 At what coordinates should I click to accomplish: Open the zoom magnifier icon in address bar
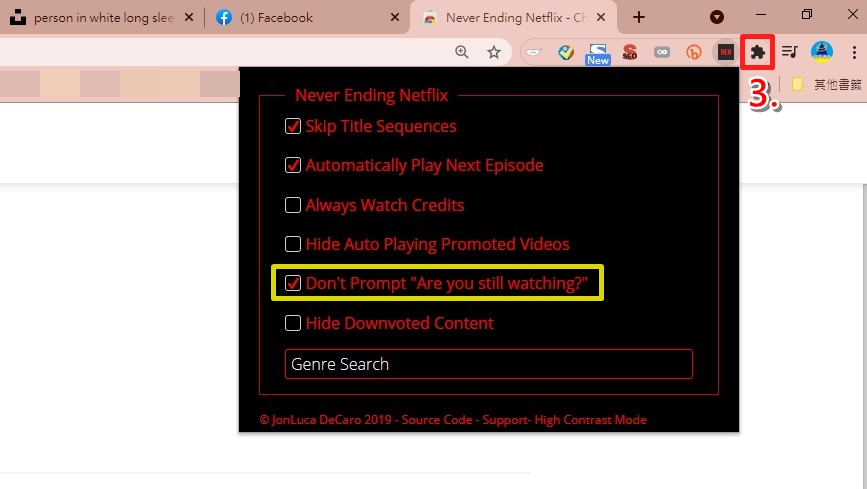pyautogui.click(x=462, y=52)
